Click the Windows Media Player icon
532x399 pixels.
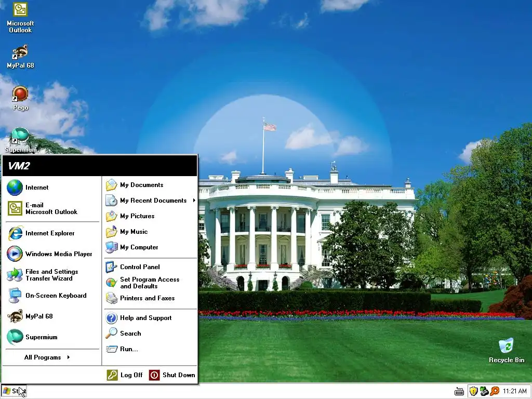pos(15,254)
